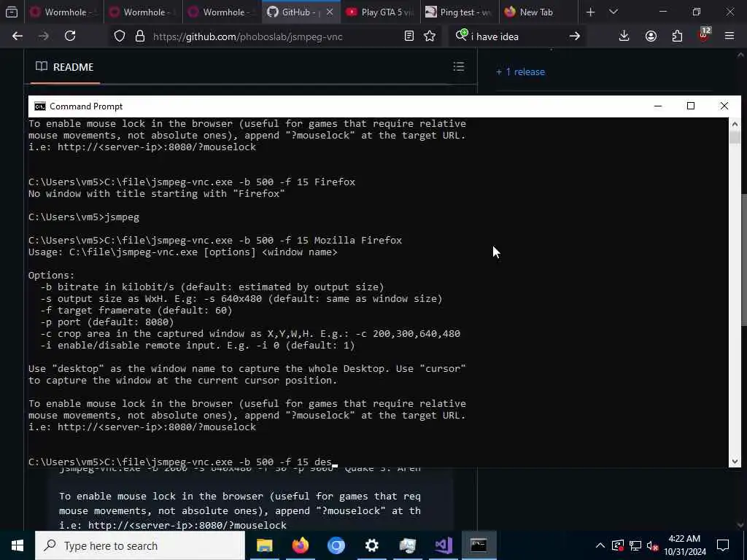Close the Command Prompt window

pyautogui.click(x=724, y=106)
